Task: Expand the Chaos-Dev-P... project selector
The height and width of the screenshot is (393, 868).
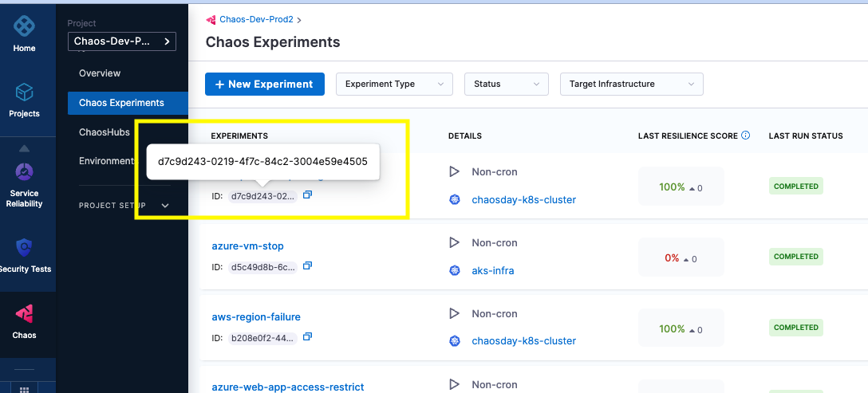Action: pyautogui.click(x=121, y=41)
